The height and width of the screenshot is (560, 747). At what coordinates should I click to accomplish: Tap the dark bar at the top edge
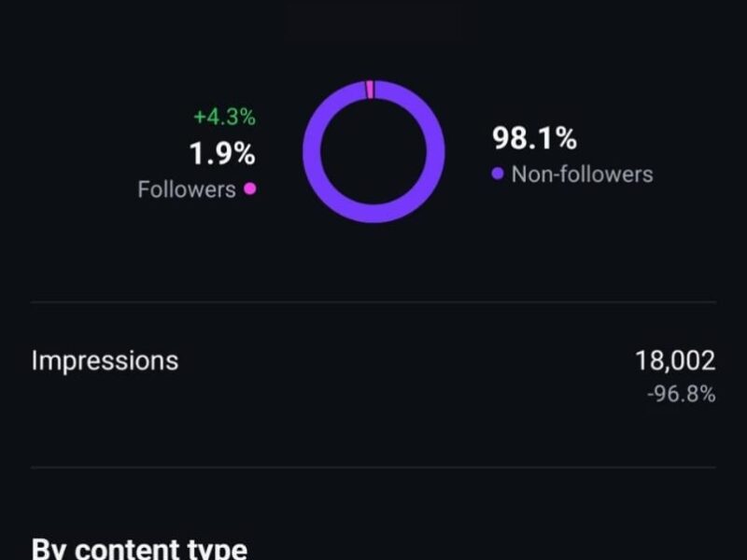(x=373, y=9)
